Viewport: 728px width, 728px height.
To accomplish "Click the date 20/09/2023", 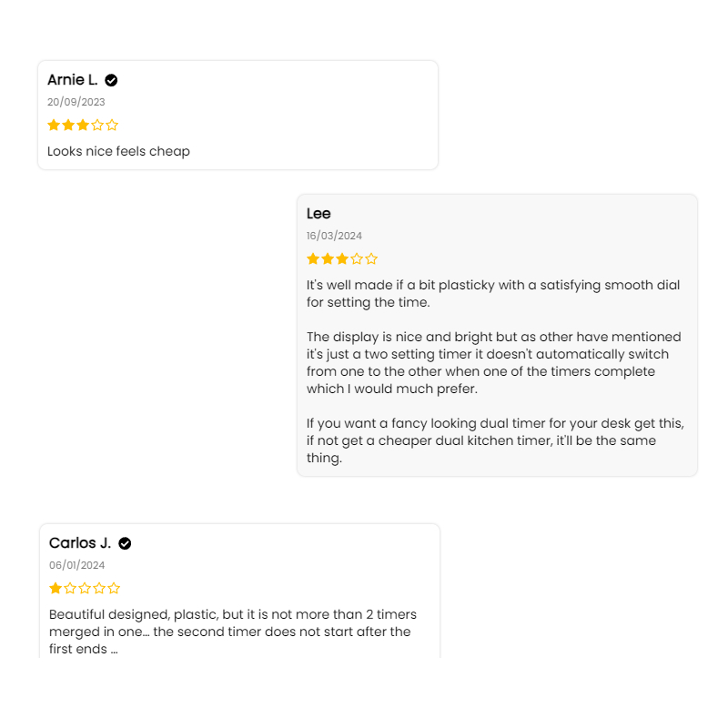I will click(76, 102).
